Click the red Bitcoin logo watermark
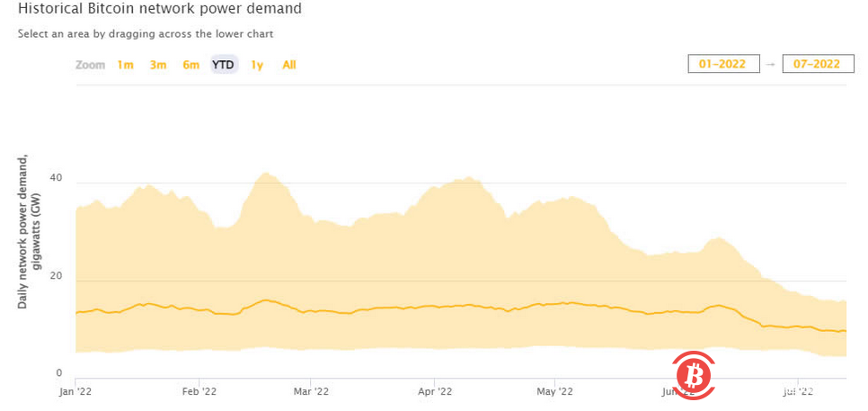This screenshot has height=411, width=868. 692,375
